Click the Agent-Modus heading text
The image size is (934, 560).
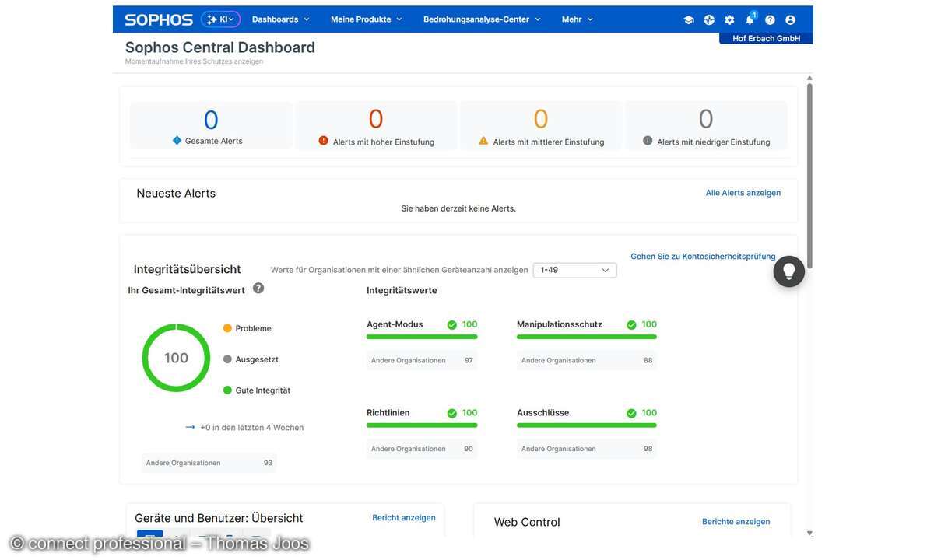coord(395,324)
